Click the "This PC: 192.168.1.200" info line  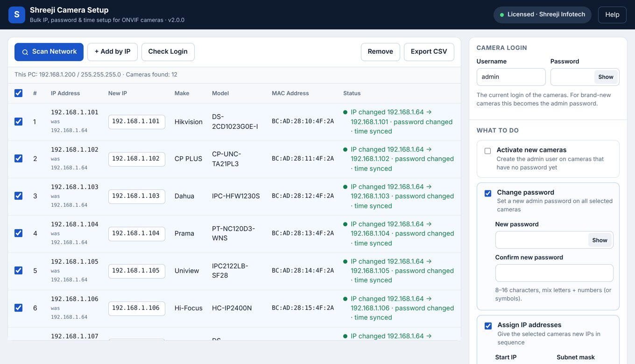coord(96,75)
